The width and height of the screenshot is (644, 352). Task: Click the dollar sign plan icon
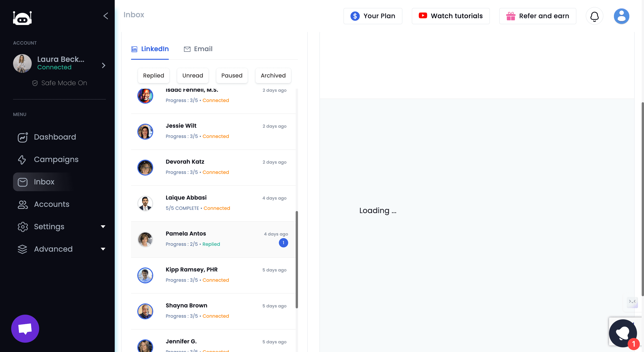[355, 16]
